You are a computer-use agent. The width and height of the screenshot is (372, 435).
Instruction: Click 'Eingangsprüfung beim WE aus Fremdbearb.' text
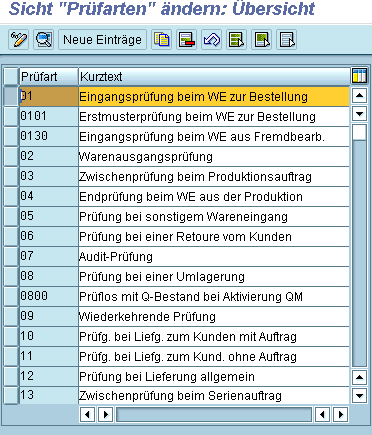pyautogui.click(x=202, y=137)
